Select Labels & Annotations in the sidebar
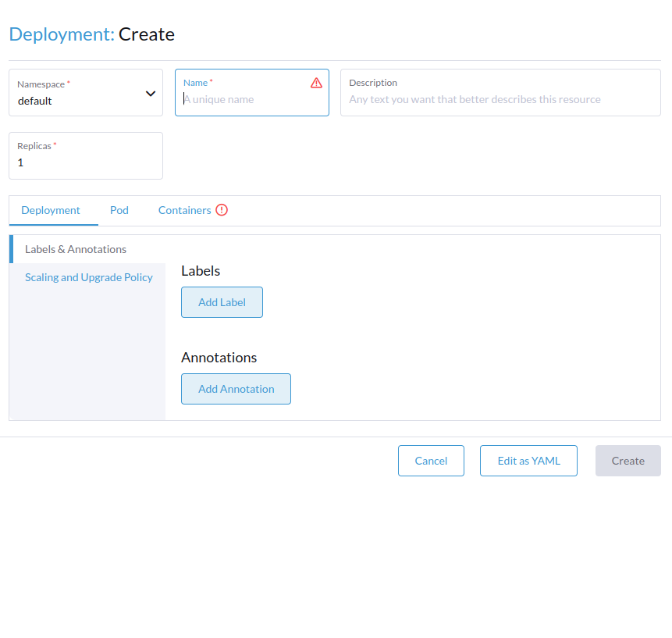Viewport: 672px width, 638px height. click(76, 249)
